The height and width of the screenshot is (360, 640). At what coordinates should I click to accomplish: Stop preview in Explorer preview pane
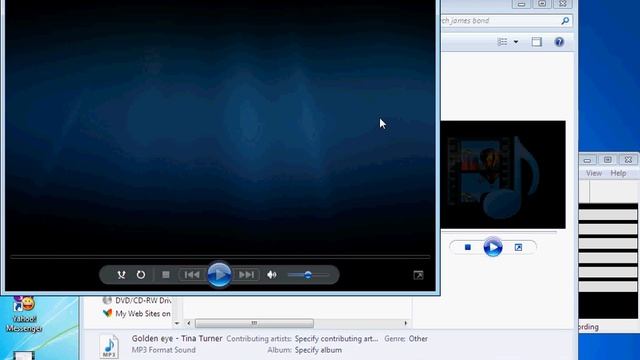468,247
